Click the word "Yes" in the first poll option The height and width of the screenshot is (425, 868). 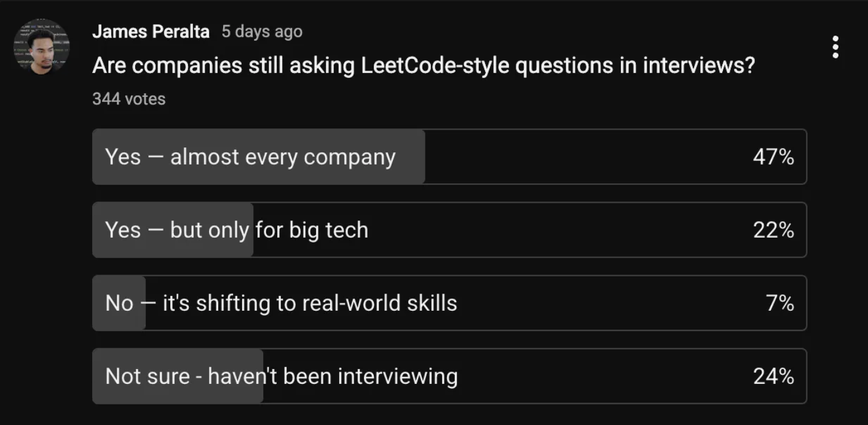coord(123,157)
